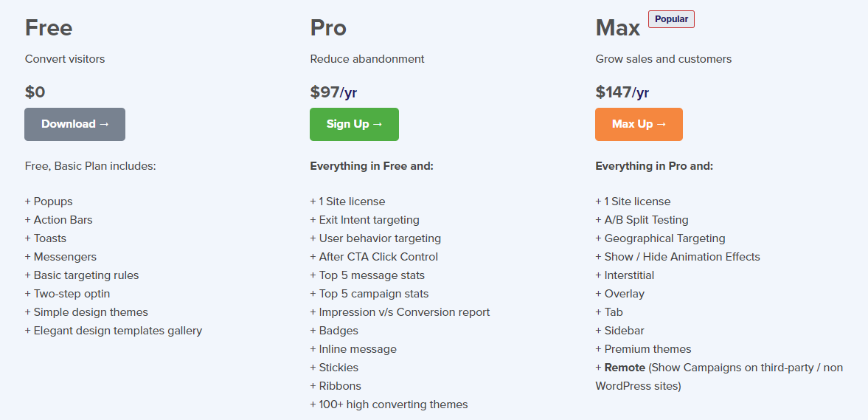Click the $97/yr price text
The width and height of the screenshot is (868, 420).
(333, 92)
